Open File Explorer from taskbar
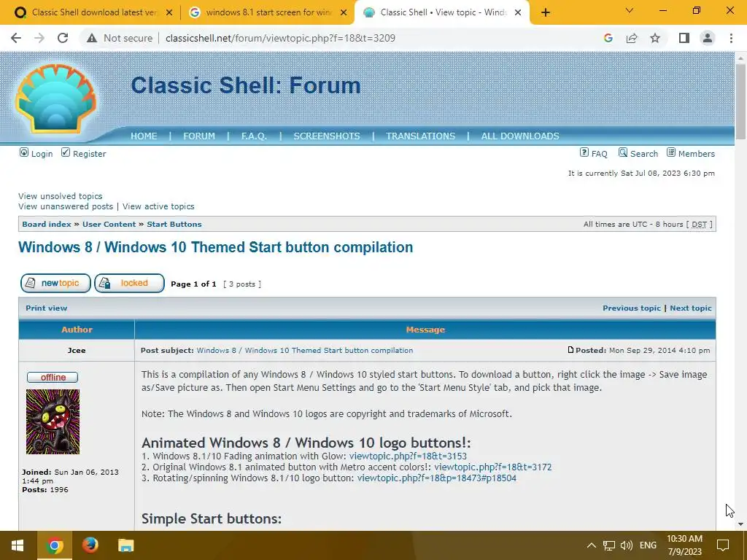747x560 pixels. [x=125, y=545]
